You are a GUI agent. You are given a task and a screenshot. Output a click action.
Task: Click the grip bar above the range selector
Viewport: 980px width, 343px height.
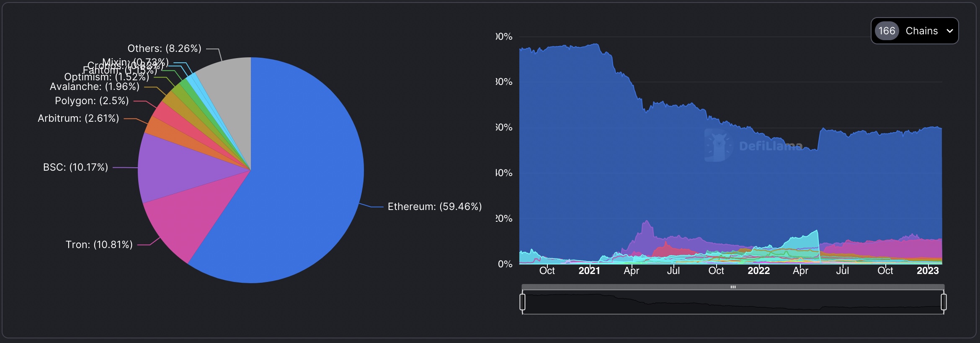coord(733,287)
